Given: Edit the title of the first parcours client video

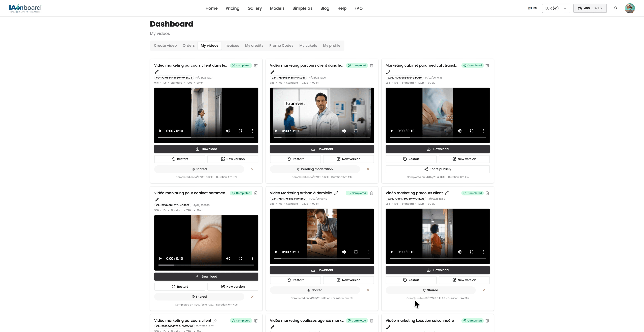Looking at the screenshot, I should pyautogui.click(x=157, y=72).
